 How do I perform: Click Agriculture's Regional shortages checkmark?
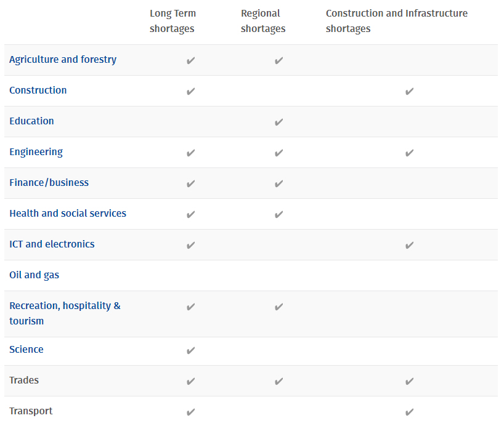tap(278, 60)
